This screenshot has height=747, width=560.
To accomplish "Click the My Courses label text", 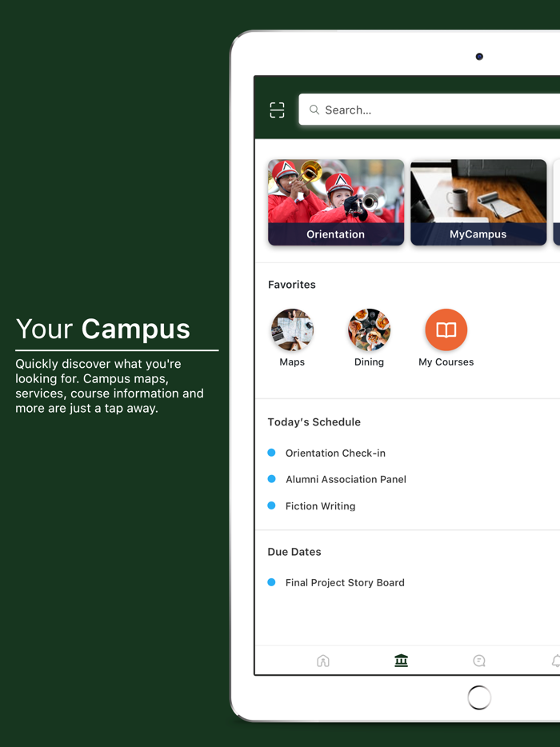I will (x=446, y=362).
